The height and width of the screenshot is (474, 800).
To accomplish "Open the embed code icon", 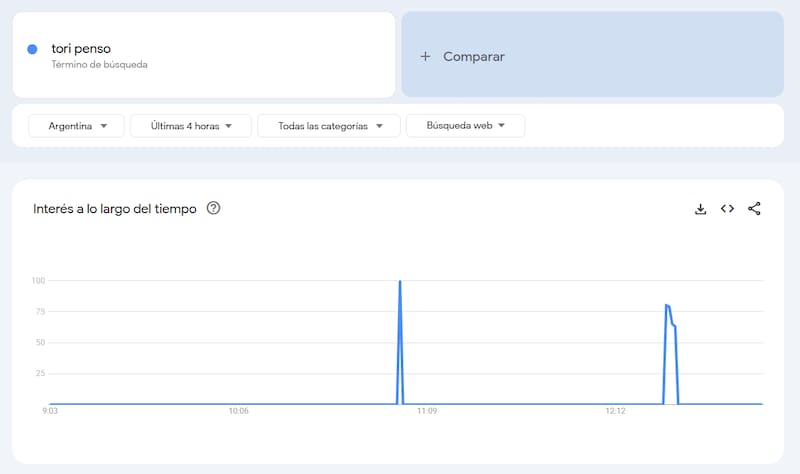I will (727, 208).
